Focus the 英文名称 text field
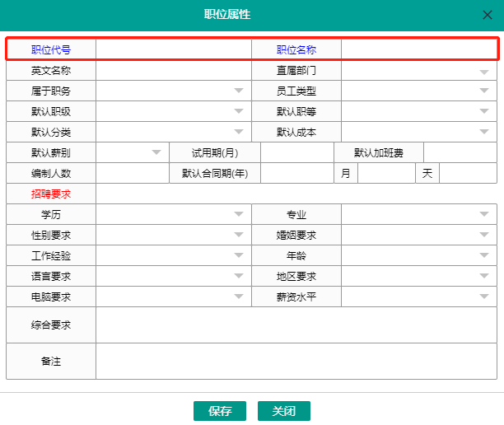504x425 pixels. click(x=173, y=71)
